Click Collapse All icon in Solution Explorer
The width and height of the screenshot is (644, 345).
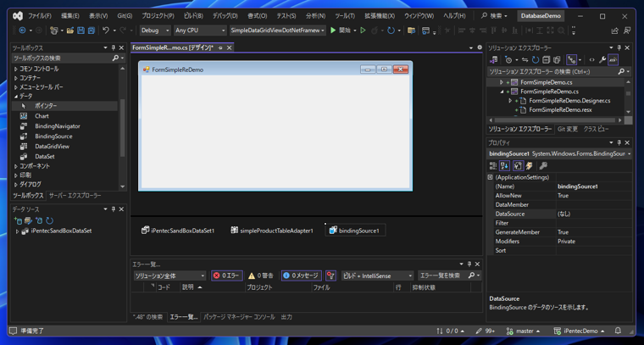pos(546,60)
